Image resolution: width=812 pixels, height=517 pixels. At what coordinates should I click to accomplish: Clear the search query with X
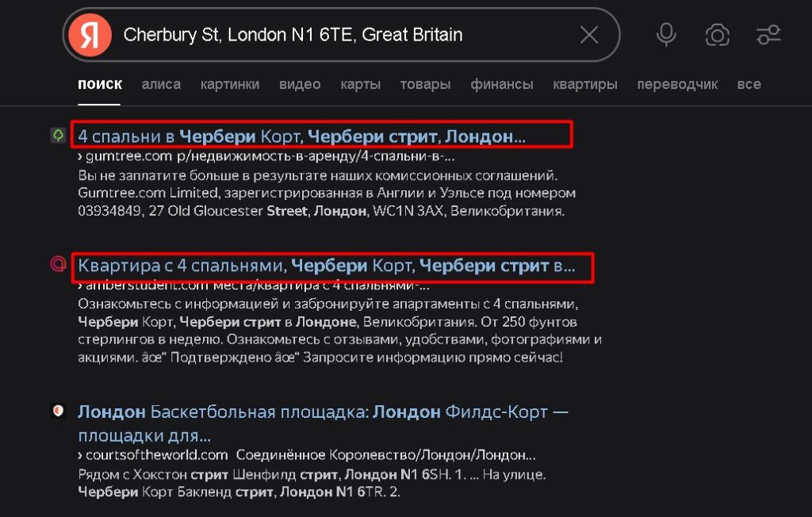(589, 35)
